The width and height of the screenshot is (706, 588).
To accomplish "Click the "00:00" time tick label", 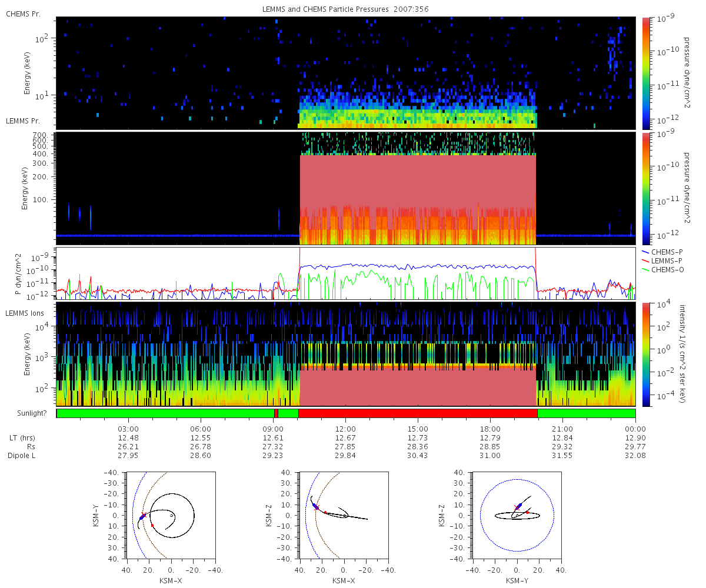I will [635, 428].
